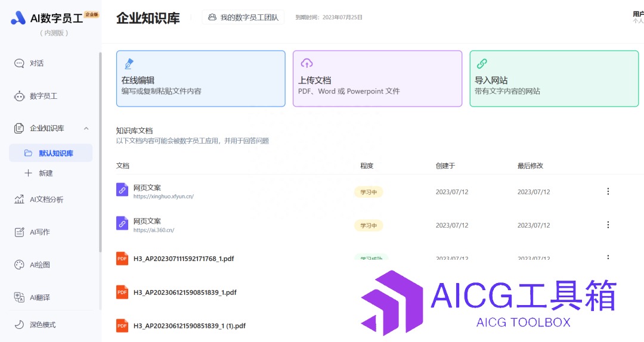Screen dimensions: 644x342
Task: Open AI绘图 menu item
Action: point(40,265)
